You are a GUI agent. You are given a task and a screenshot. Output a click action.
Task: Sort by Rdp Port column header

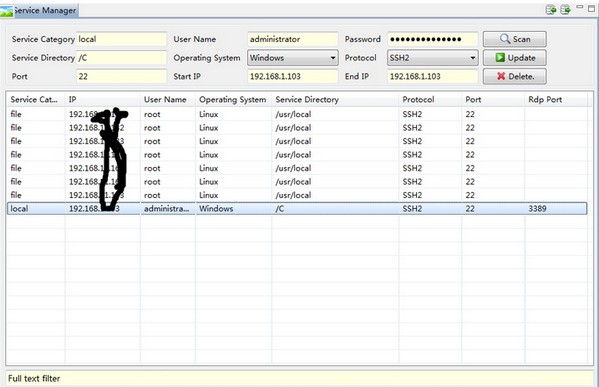click(x=556, y=99)
